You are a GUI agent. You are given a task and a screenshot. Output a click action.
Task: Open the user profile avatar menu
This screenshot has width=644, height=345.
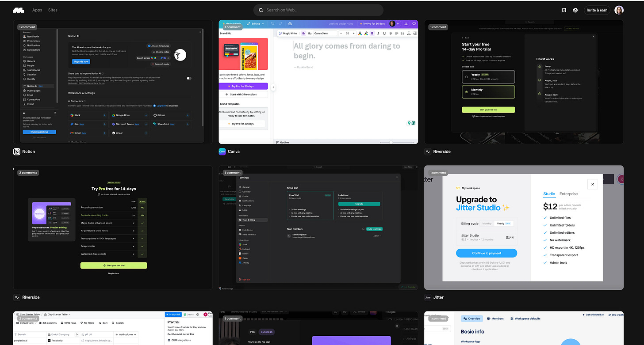pyautogui.click(x=619, y=10)
